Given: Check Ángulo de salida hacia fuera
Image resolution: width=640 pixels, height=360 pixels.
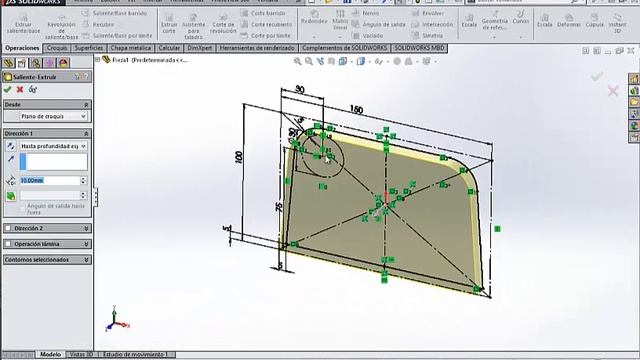Looking at the screenshot, I should click(23, 209).
